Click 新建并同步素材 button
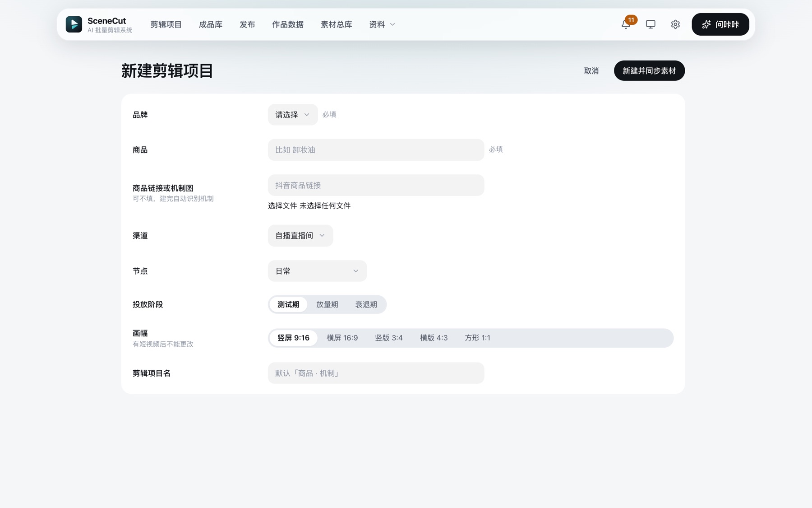Viewport: 812px width, 508px height. (x=649, y=71)
